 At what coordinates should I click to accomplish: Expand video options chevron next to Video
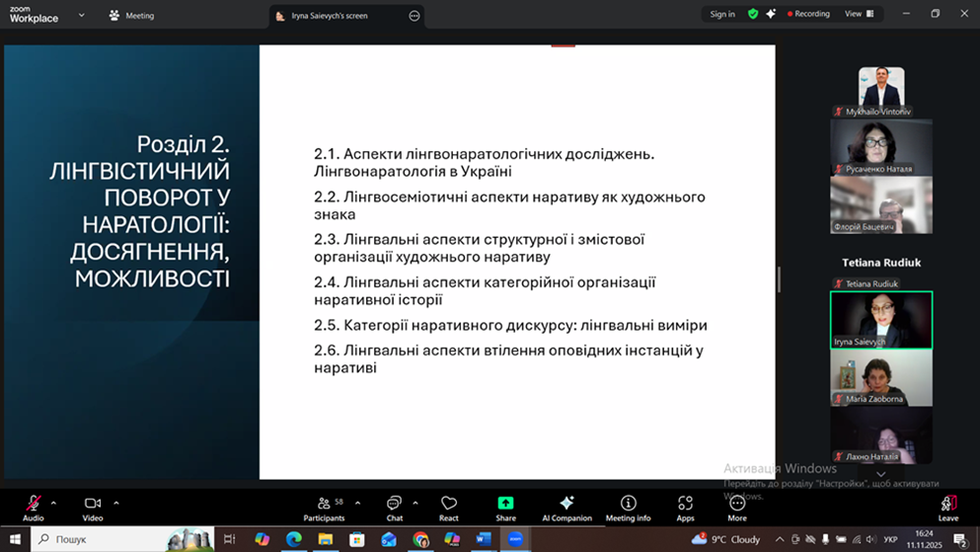(x=116, y=503)
